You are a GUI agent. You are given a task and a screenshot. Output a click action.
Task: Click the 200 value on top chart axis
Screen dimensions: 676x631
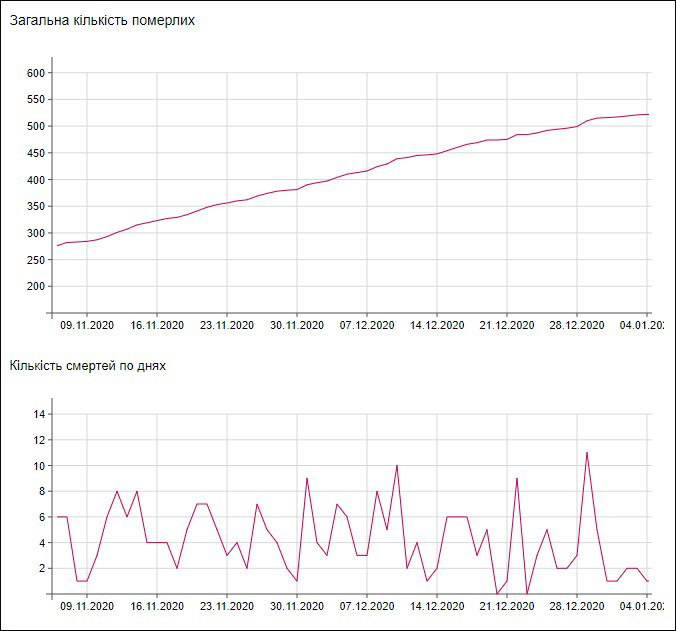click(36, 286)
